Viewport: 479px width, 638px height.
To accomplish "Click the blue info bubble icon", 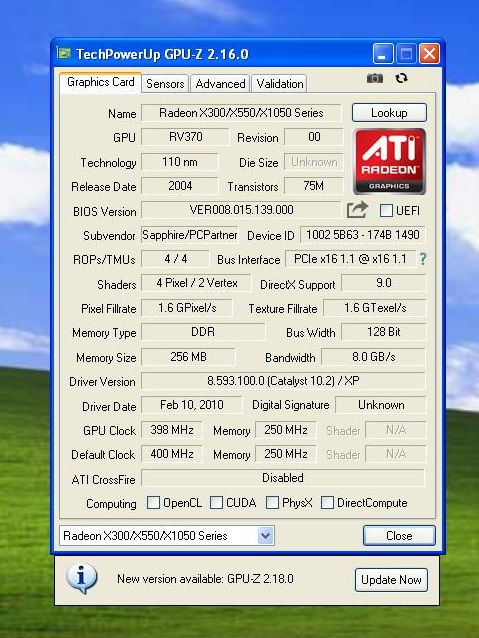I will 81,578.
